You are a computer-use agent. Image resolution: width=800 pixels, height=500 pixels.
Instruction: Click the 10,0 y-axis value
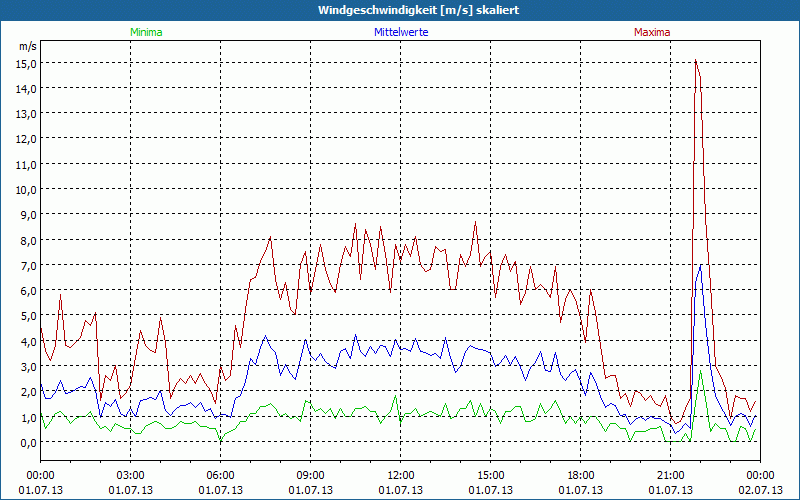click(x=26, y=190)
